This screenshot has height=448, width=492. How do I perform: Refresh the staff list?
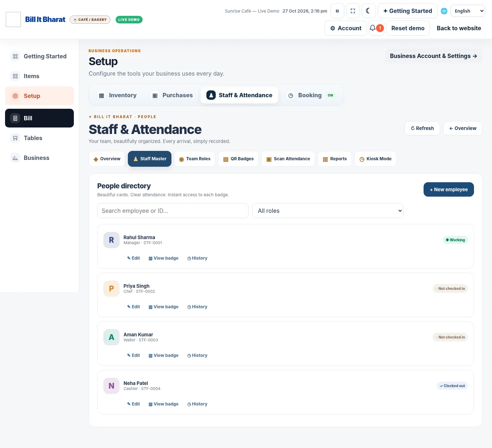(422, 128)
